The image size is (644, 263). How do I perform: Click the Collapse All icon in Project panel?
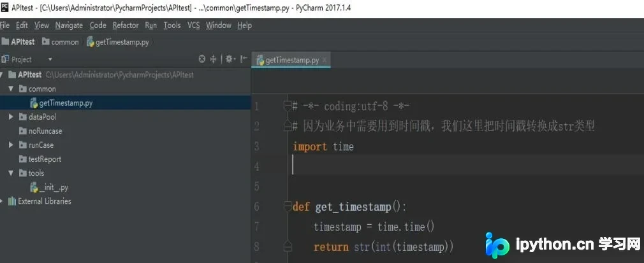pyautogui.click(x=213, y=59)
